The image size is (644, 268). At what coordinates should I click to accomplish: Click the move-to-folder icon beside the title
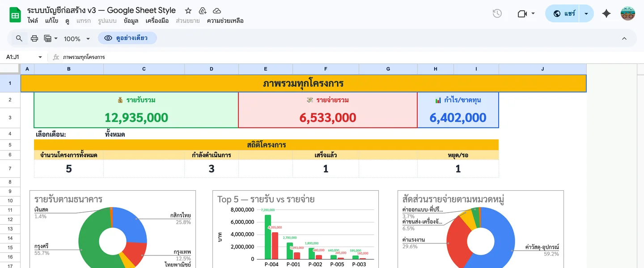coord(203,10)
